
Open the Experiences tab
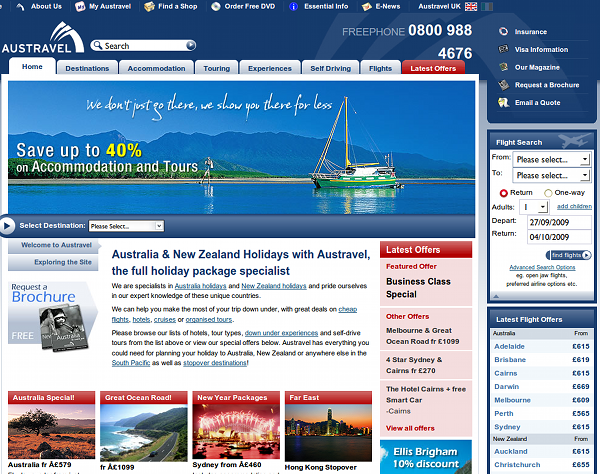click(x=270, y=68)
